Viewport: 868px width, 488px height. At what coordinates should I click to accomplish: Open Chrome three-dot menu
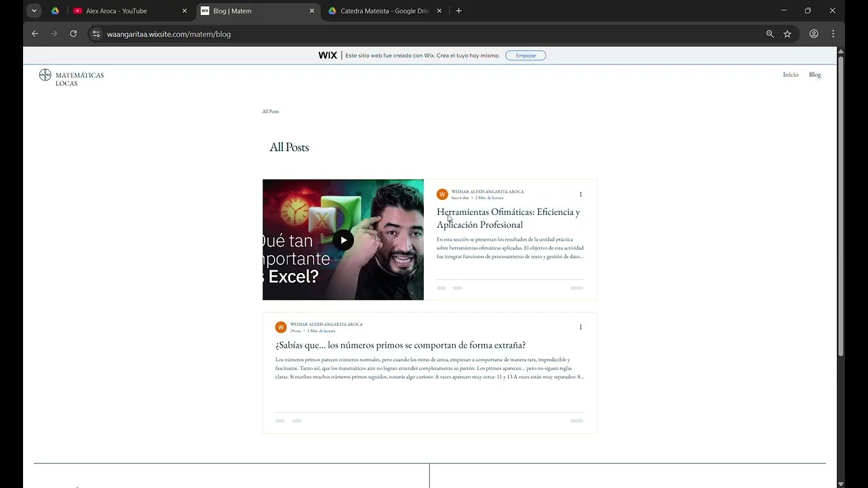pos(833,34)
